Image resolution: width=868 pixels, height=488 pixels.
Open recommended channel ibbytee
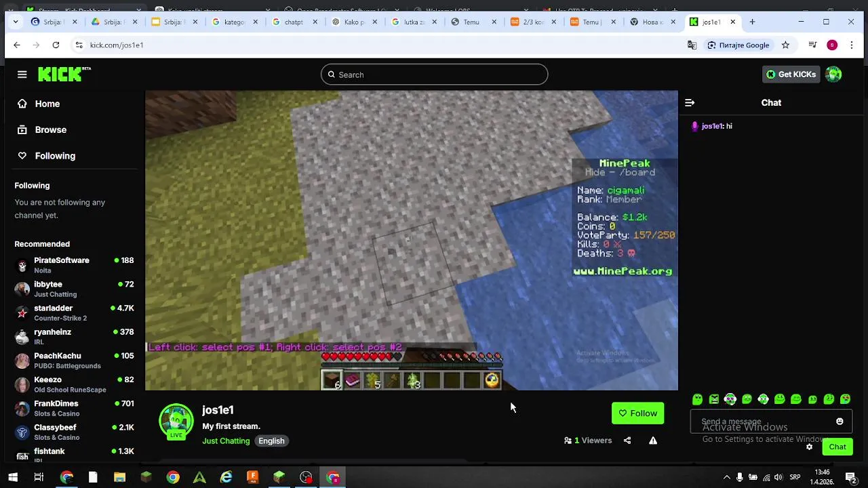[x=75, y=289]
